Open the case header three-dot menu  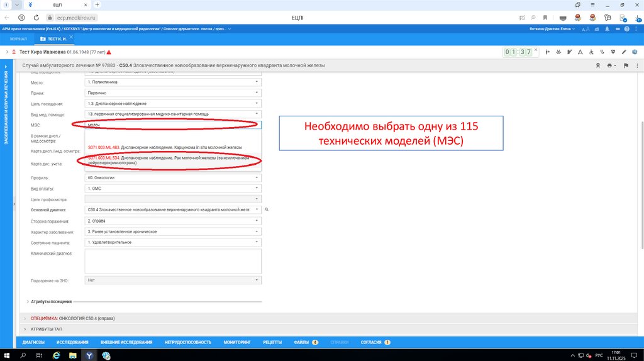(x=638, y=65)
